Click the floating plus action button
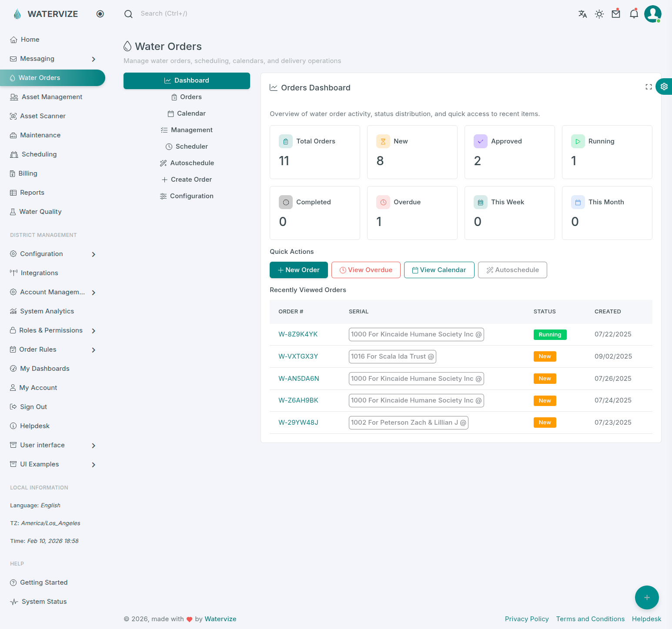 (647, 598)
